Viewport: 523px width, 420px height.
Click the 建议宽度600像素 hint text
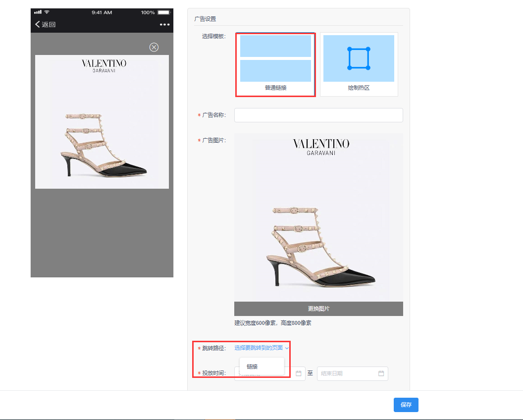click(273, 323)
